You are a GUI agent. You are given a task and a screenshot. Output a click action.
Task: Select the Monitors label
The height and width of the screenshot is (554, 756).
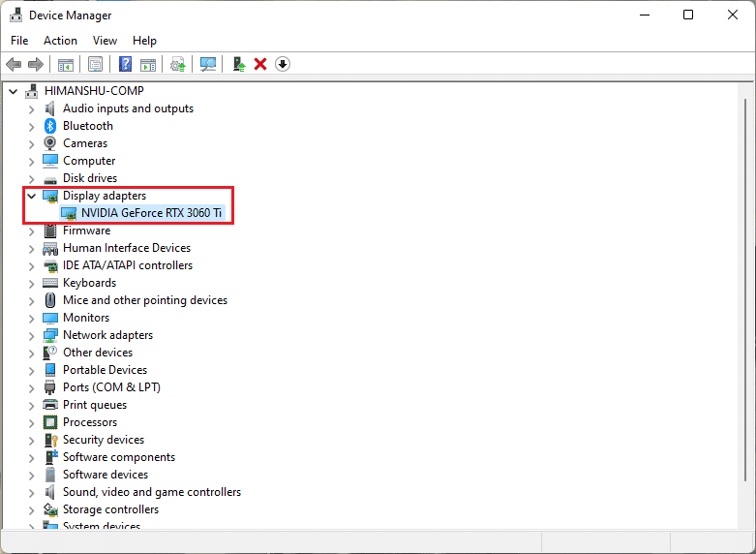point(86,318)
